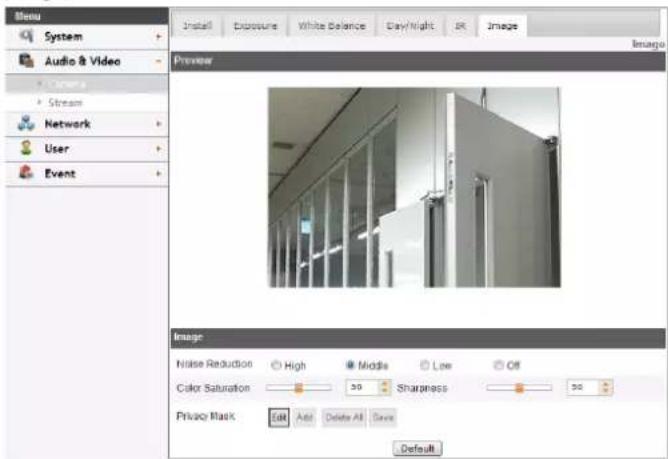Open the White Balance tab

pos(332,26)
